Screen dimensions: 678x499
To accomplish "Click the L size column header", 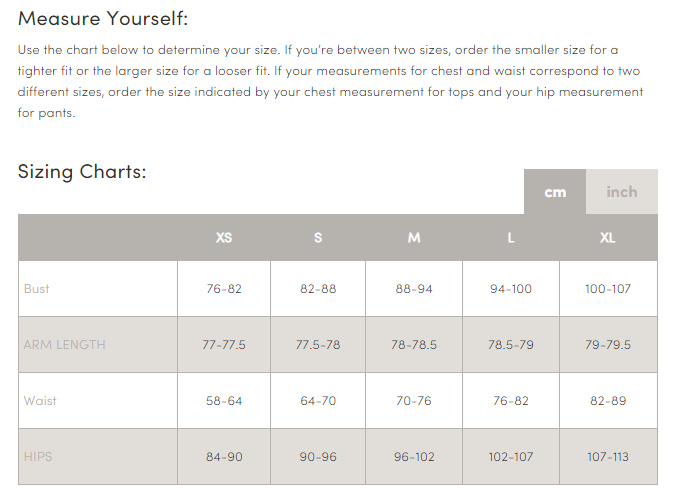I will pyautogui.click(x=511, y=237).
